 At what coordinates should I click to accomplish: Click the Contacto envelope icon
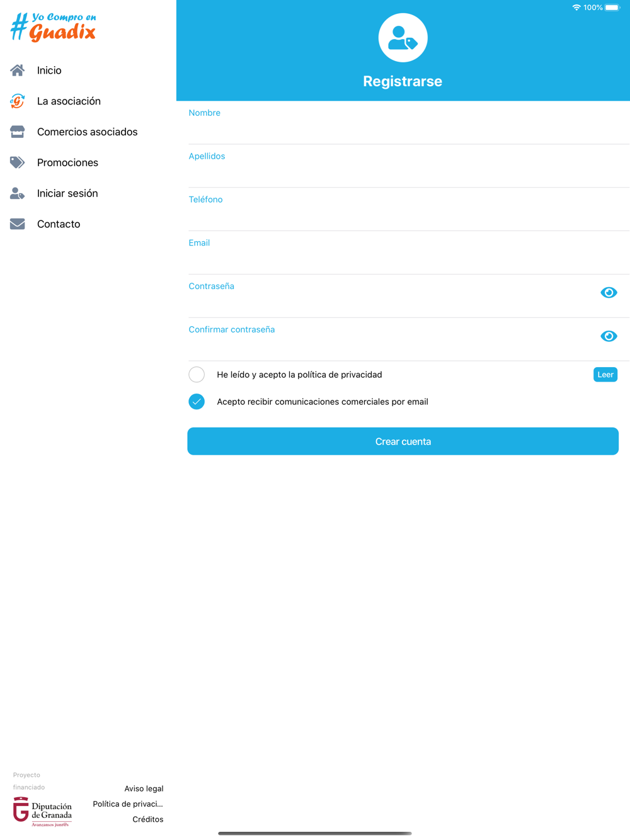(x=18, y=224)
